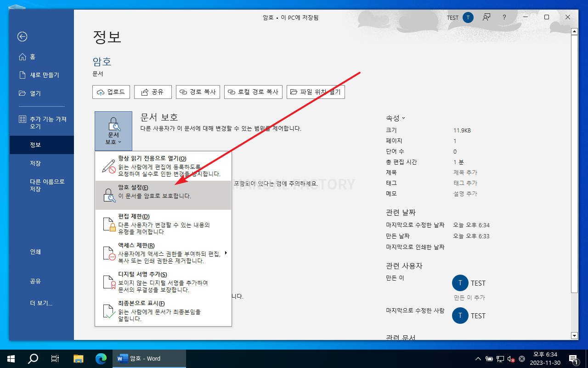588x368 pixels.
Task: Click the 11.9KB size value
Action: pyautogui.click(x=462, y=130)
